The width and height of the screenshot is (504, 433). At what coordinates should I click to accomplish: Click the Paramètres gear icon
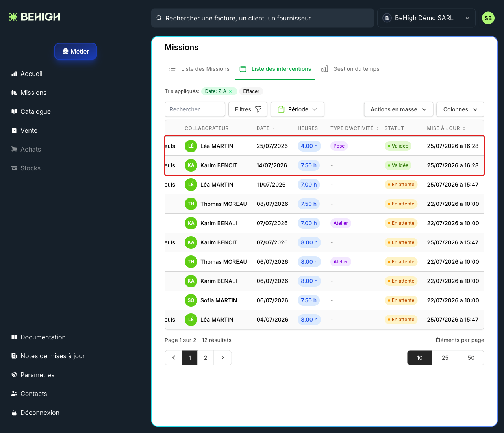14,375
